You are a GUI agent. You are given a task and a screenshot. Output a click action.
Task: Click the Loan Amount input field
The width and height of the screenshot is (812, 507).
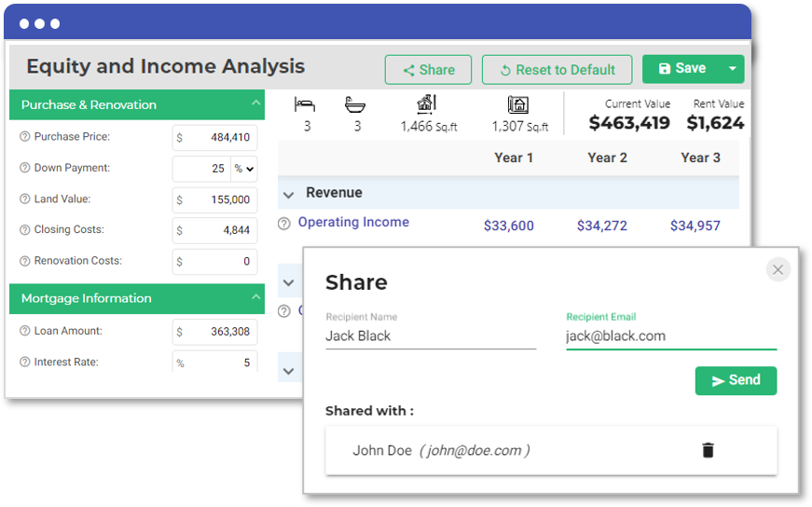click(214, 332)
